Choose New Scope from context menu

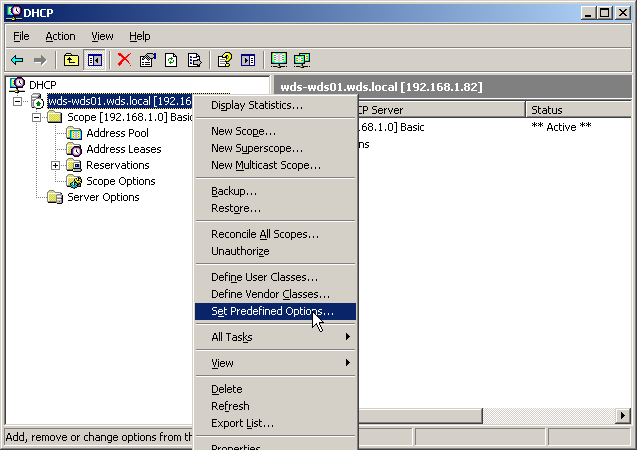click(x=276, y=132)
